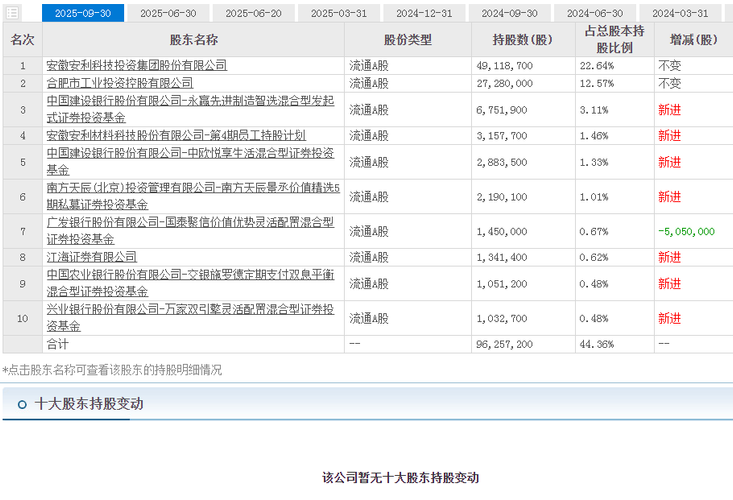Click the 持股数(股) column header
Screen dimensions: 733x500
coord(523,40)
